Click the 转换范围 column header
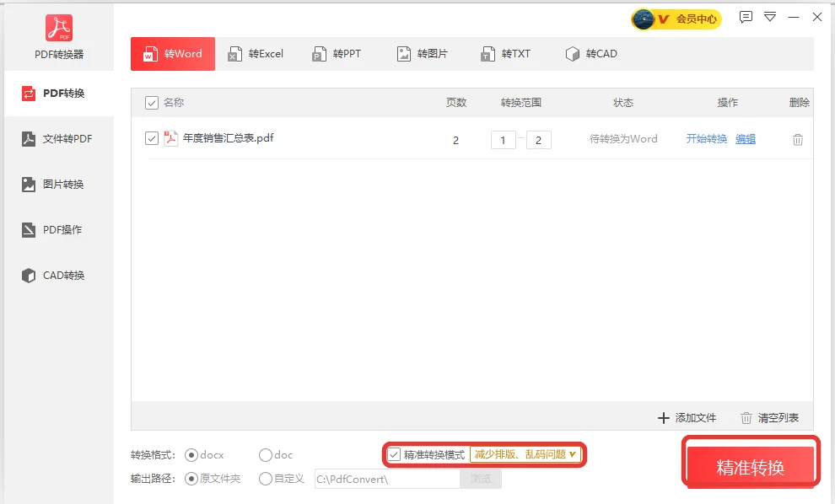Image resolution: width=835 pixels, height=504 pixels. coord(520,103)
